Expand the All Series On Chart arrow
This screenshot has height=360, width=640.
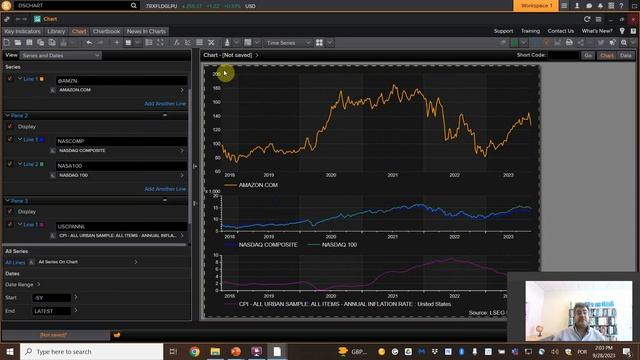point(136,262)
